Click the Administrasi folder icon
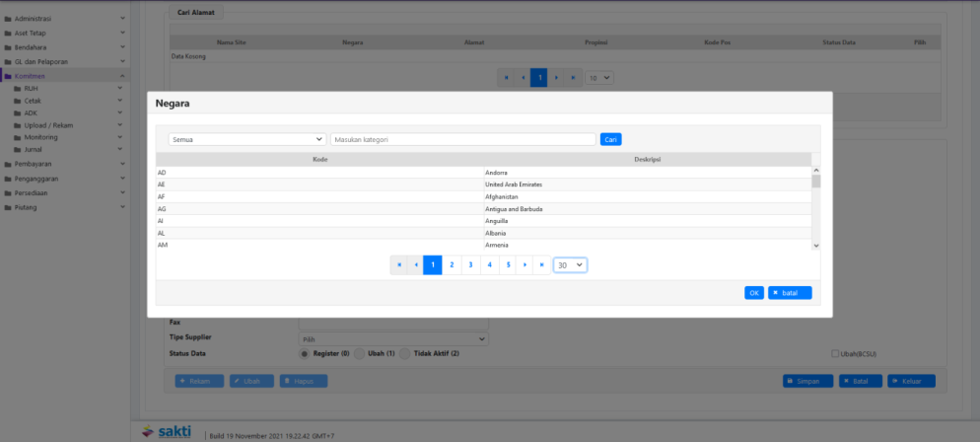Screen dimensions: 980x443 (8, 19)
